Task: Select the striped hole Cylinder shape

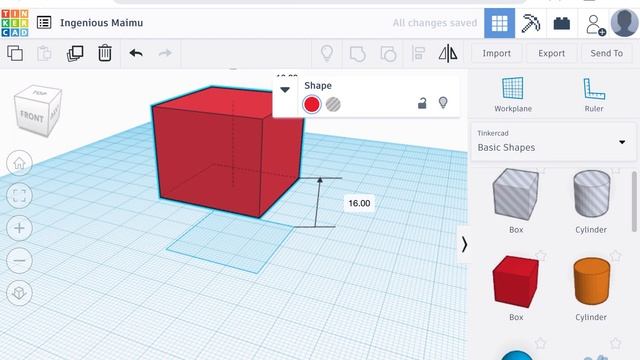Action: [x=591, y=194]
